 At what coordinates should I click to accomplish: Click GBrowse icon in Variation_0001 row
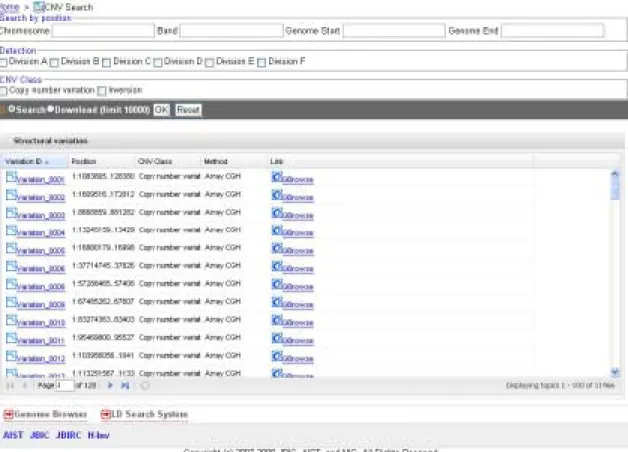277,177
